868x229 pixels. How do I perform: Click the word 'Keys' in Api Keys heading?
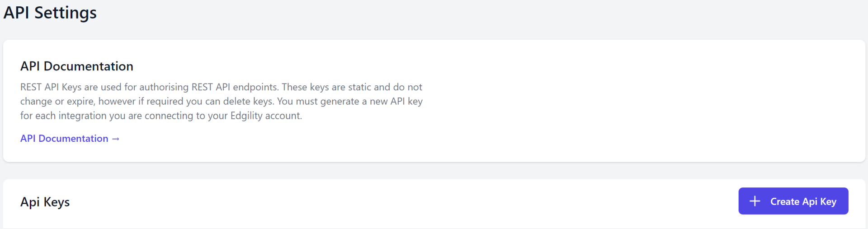click(x=57, y=202)
